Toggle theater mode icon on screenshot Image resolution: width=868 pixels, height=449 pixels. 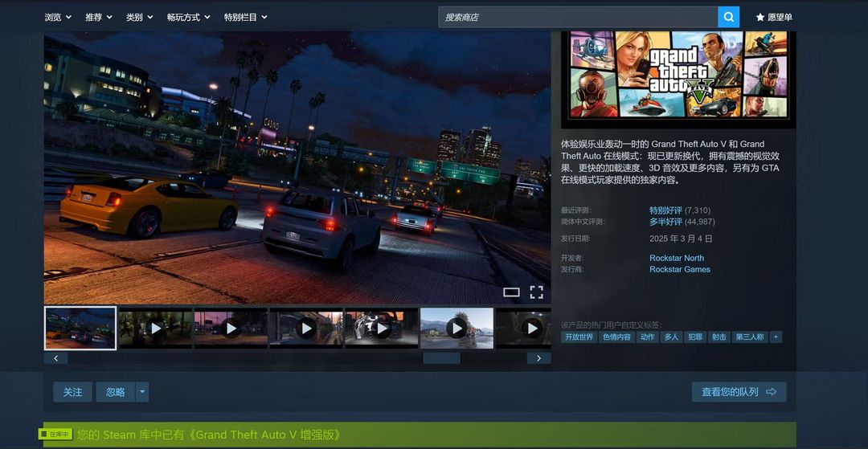click(x=511, y=292)
